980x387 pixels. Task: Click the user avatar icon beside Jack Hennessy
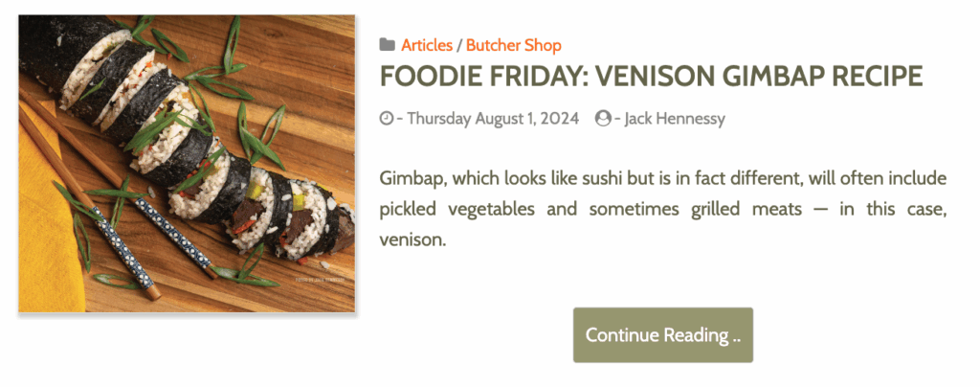pyautogui.click(x=602, y=119)
